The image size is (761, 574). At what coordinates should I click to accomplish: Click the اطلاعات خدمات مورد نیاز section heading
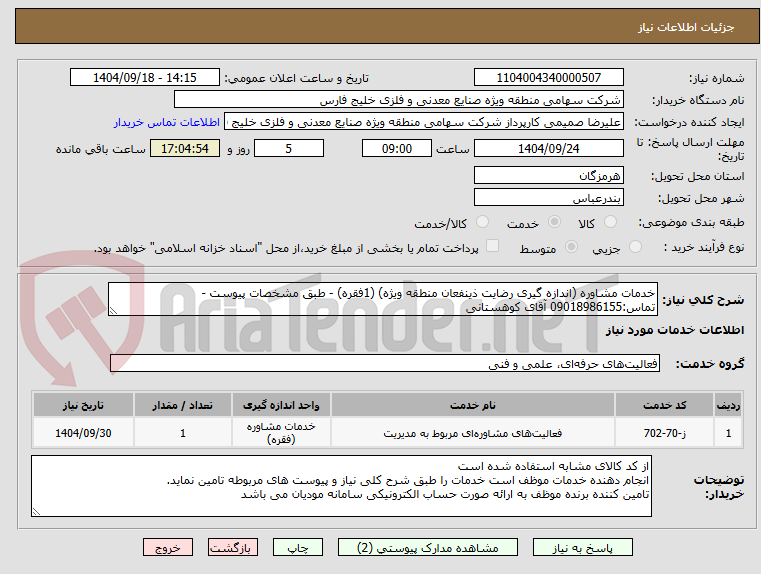(x=674, y=330)
